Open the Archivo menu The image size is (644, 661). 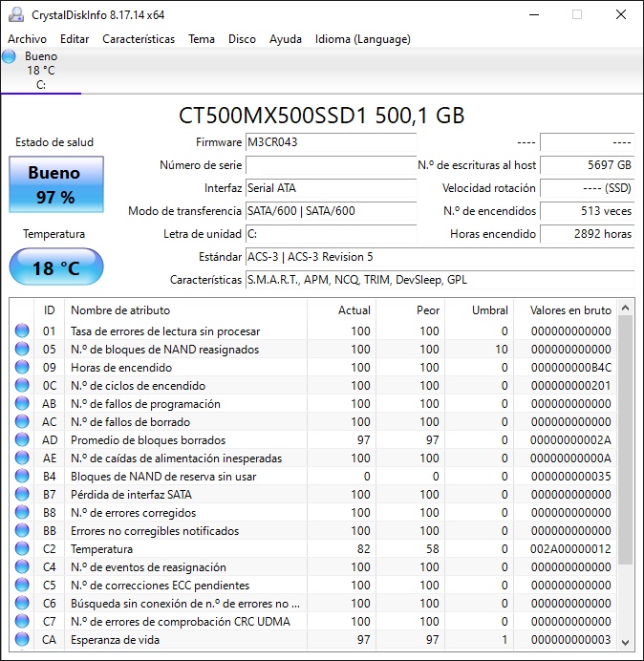click(27, 39)
